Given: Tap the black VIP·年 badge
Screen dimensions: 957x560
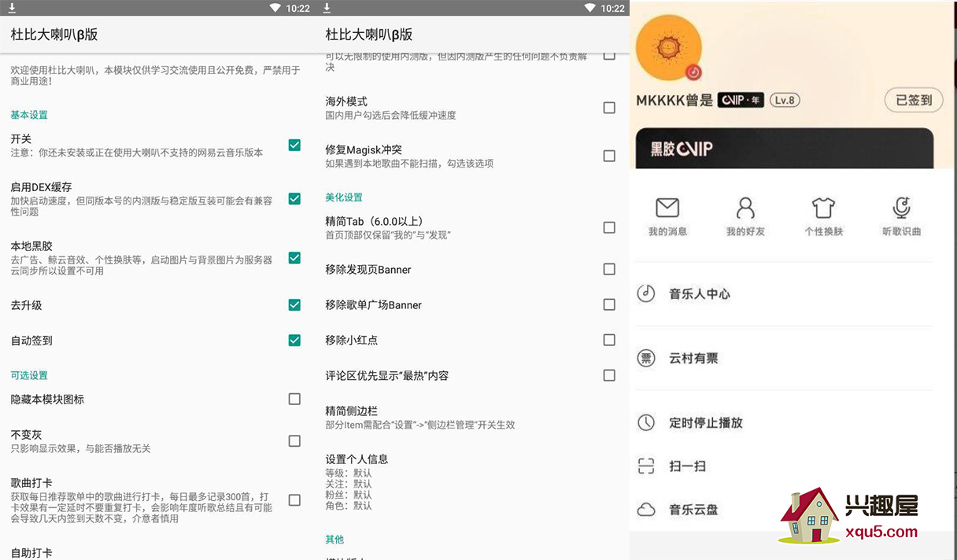Looking at the screenshot, I should (741, 100).
